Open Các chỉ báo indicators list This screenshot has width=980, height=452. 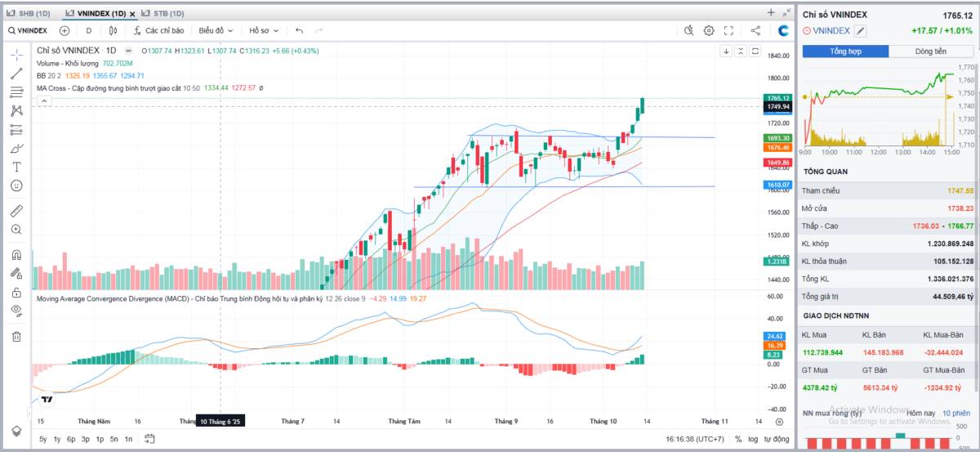158,30
